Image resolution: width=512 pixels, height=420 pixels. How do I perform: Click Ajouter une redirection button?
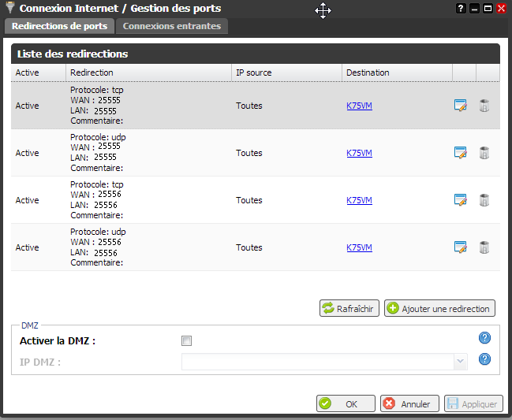[439, 308]
